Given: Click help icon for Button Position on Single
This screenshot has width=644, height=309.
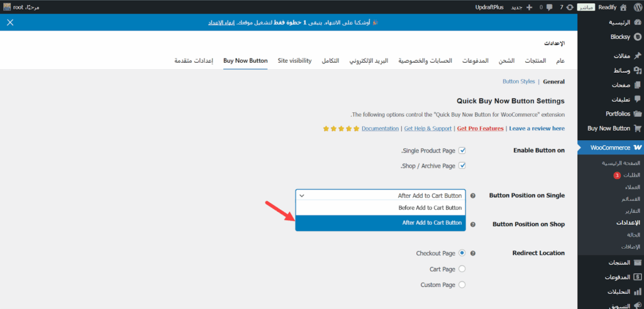Looking at the screenshot, I should (x=473, y=196).
